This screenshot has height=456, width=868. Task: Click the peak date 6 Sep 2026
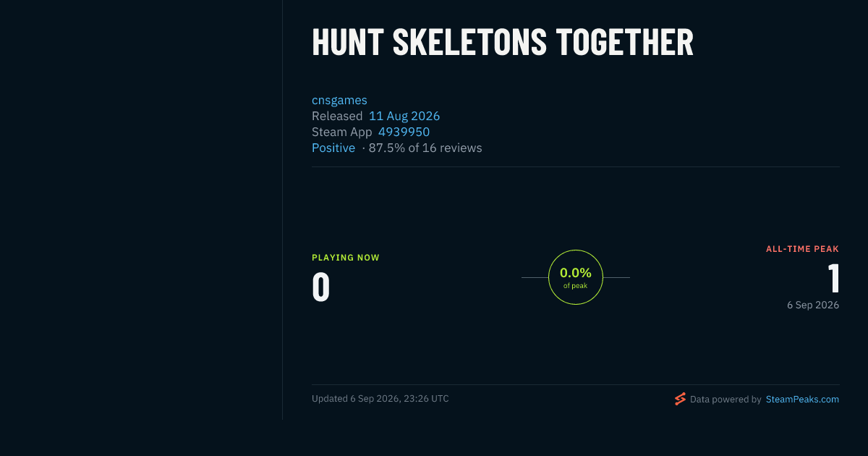click(813, 305)
